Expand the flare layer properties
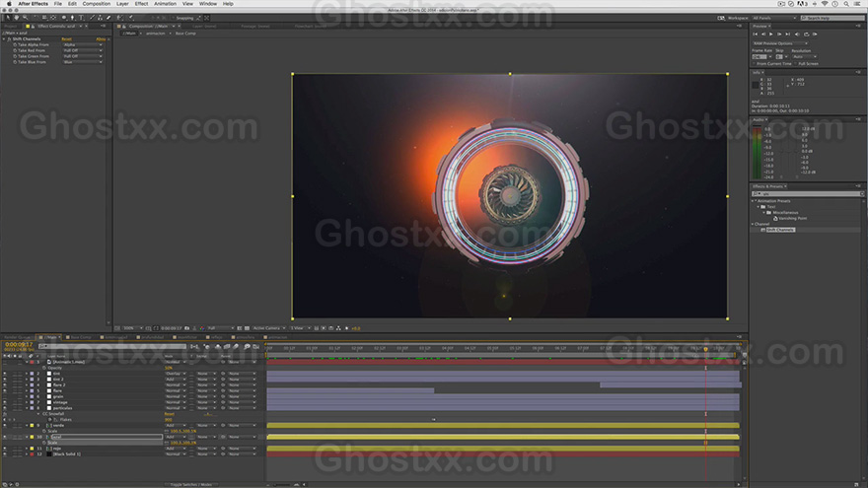 (x=26, y=390)
